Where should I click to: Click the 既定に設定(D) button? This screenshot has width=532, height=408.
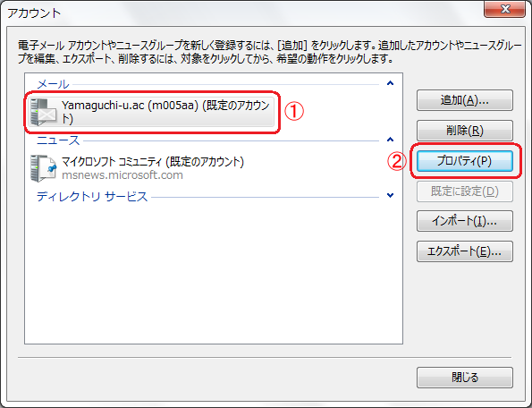pyautogui.click(x=464, y=191)
